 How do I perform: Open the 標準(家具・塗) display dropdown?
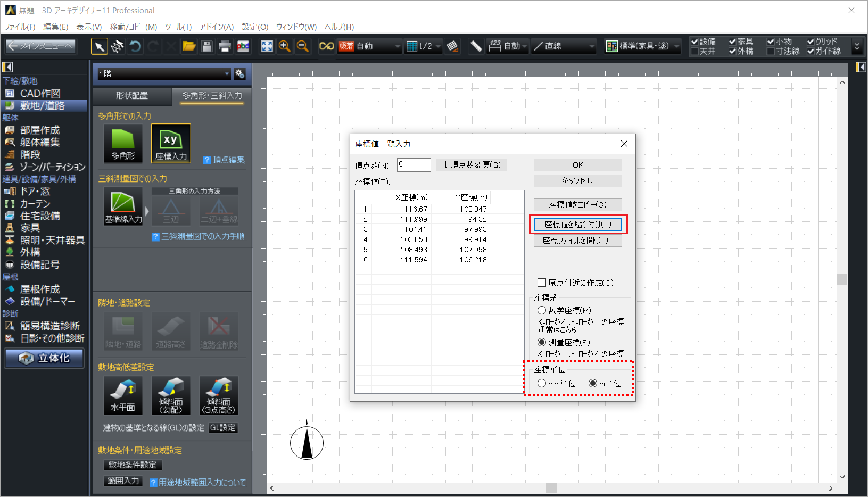(643, 46)
